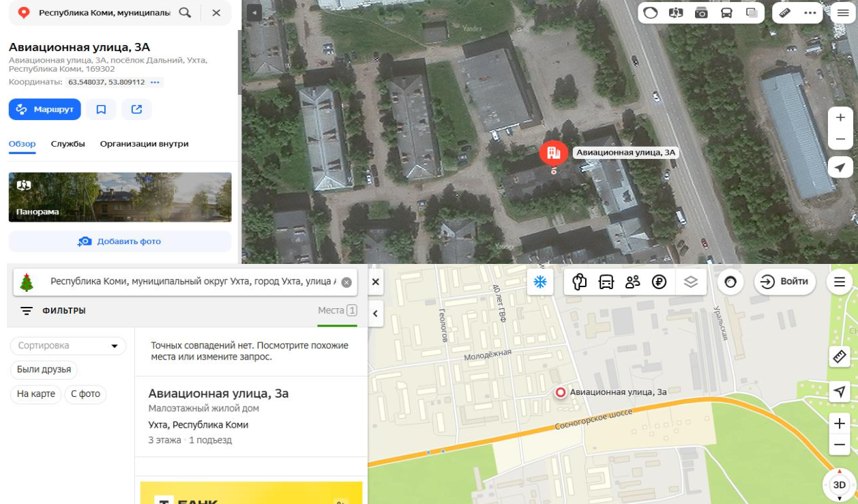
Task: Open the Панорама thumbnail
Action: click(120, 197)
